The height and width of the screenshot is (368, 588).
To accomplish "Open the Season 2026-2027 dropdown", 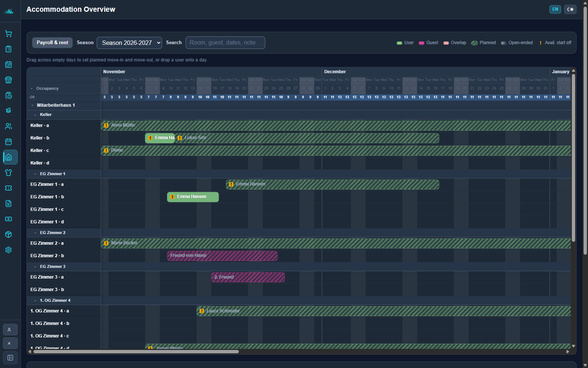I will [129, 43].
